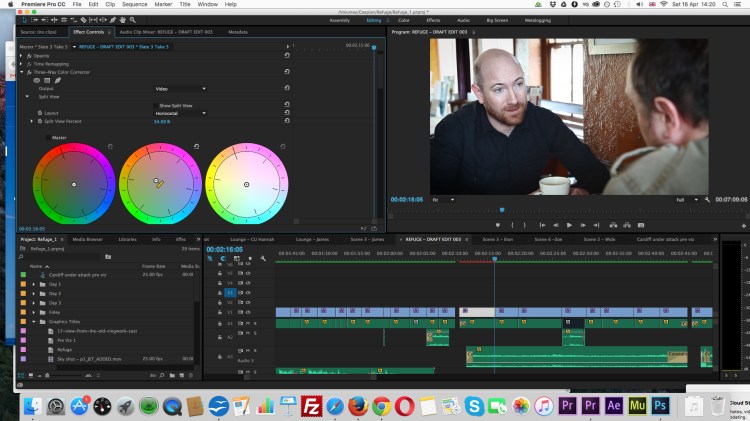Open the Layout dropdown set to Horizontal
Screen dimensions: 750x421
[180, 113]
